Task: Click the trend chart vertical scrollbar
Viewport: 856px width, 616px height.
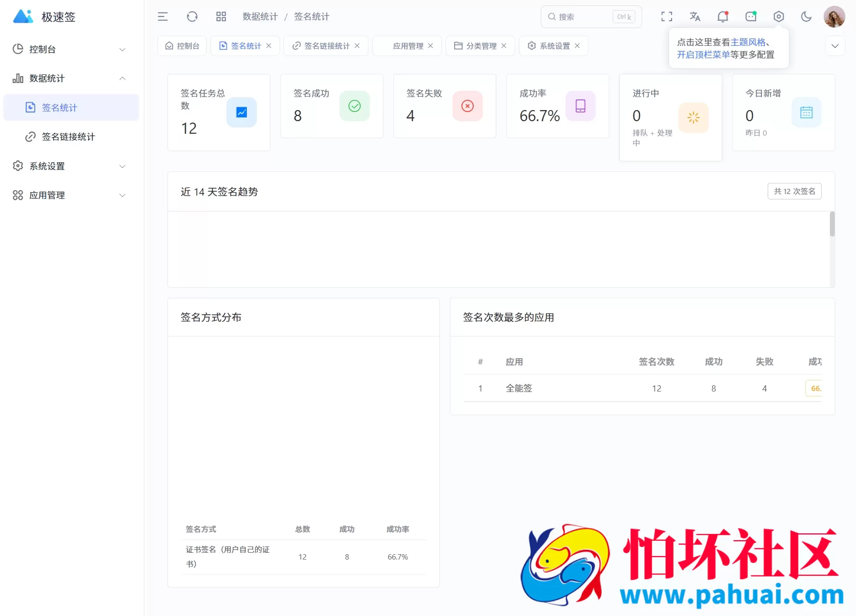Action: [832, 224]
